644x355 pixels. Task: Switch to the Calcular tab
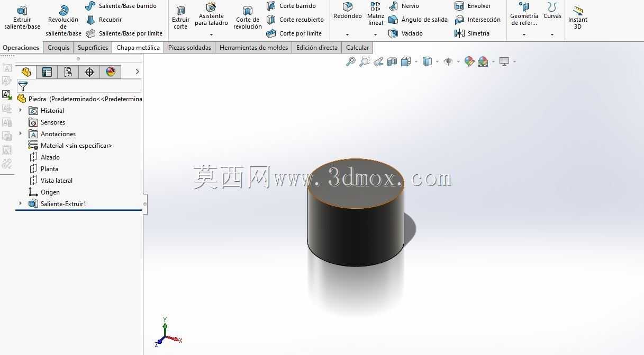click(x=357, y=48)
